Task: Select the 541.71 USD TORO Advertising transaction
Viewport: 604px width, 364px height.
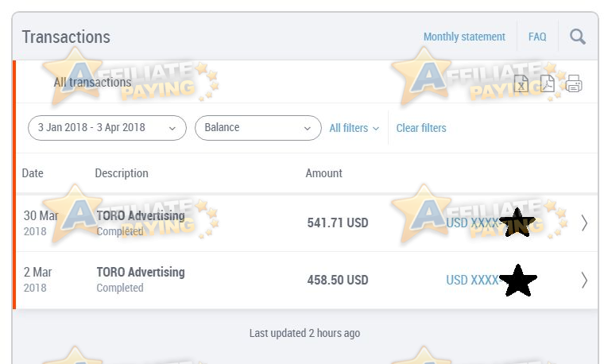Action: tap(307, 223)
